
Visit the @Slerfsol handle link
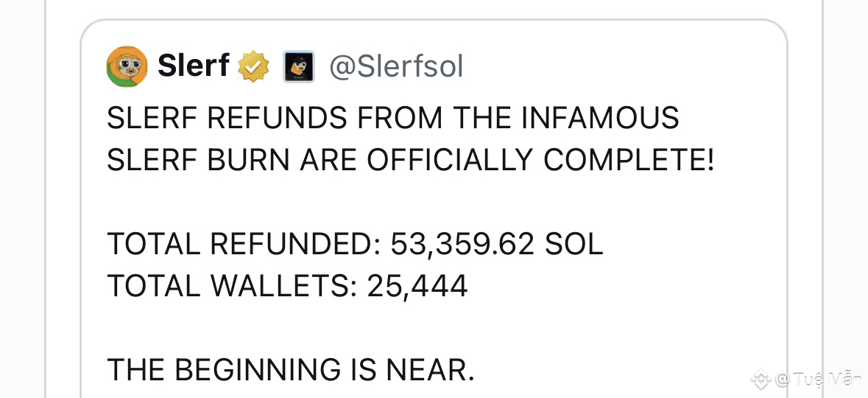[396, 67]
